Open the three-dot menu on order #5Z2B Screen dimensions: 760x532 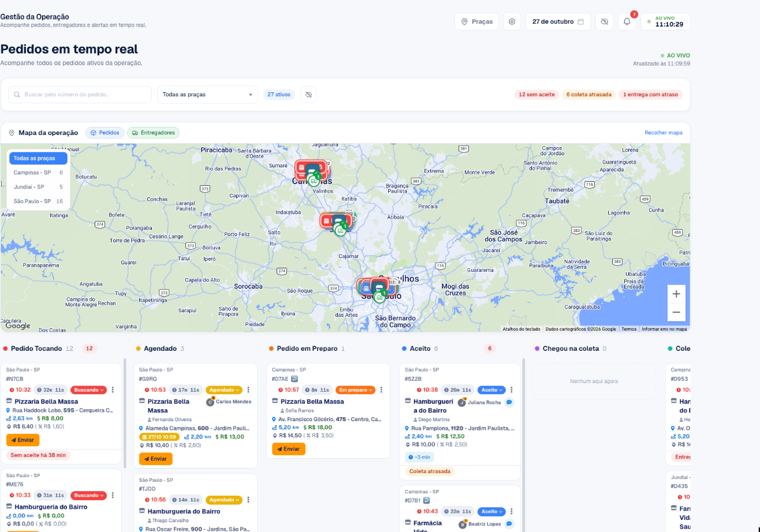(511, 389)
